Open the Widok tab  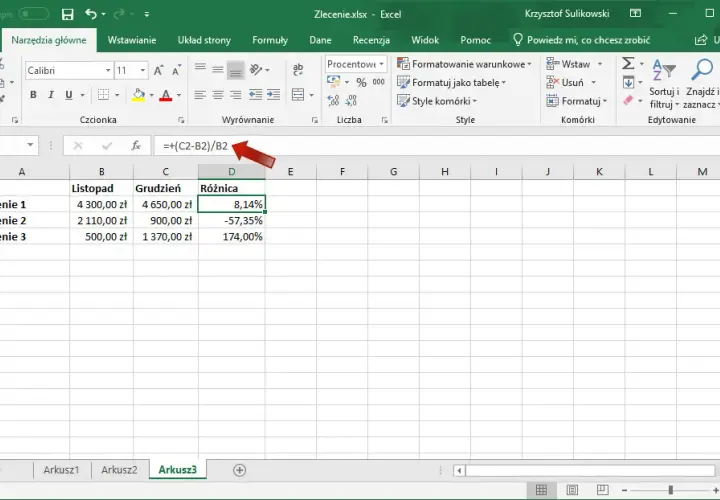[425, 40]
